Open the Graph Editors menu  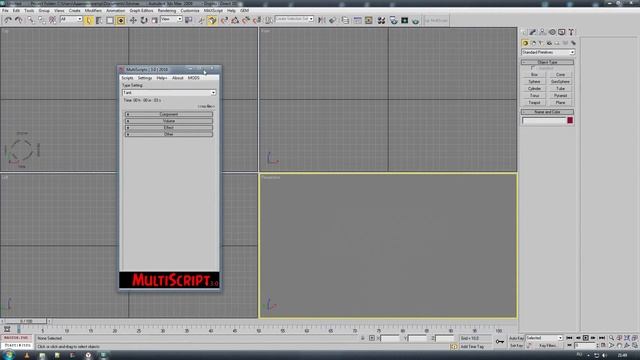point(141,11)
